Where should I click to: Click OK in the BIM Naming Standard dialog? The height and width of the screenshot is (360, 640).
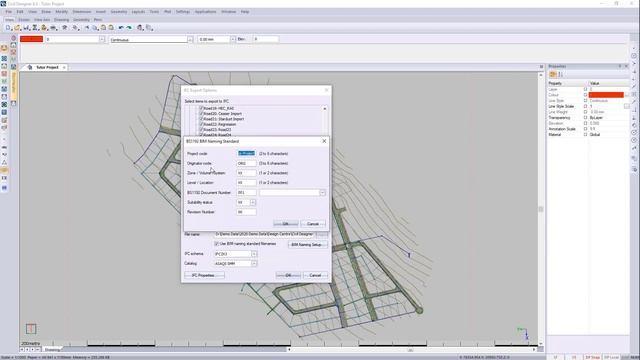pyautogui.click(x=285, y=224)
